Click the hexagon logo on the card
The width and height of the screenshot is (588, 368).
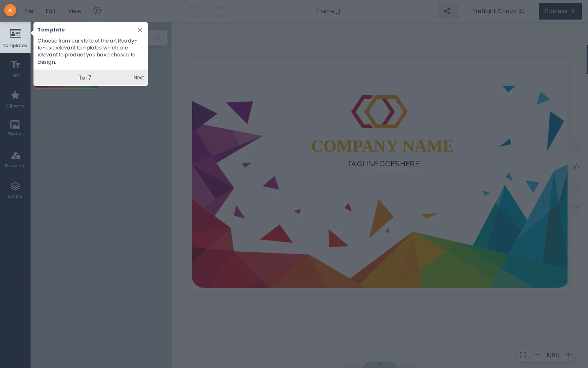(379, 112)
